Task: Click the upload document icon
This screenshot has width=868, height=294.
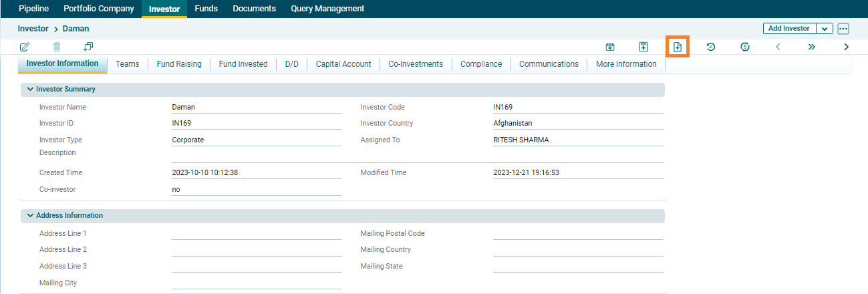Action: point(643,47)
